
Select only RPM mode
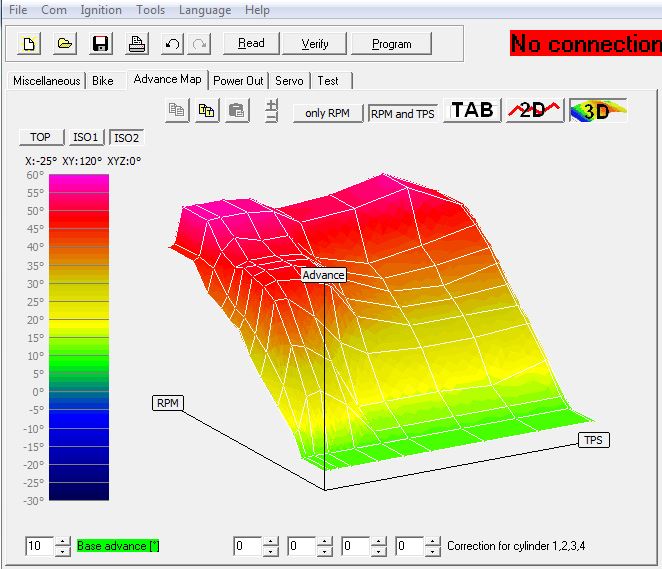328,113
